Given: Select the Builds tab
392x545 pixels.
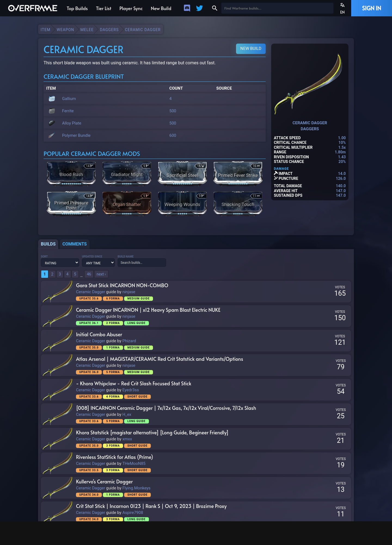Looking at the screenshot, I should tap(48, 244).
